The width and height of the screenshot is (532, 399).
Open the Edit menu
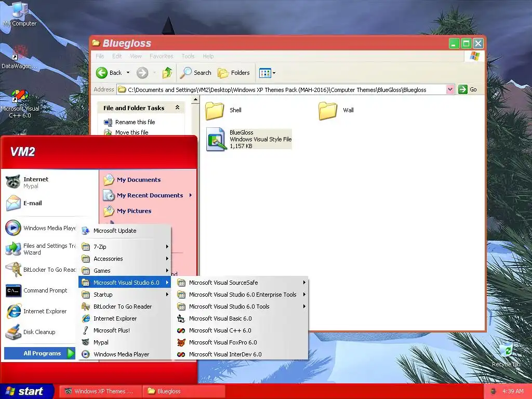[117, 56]
